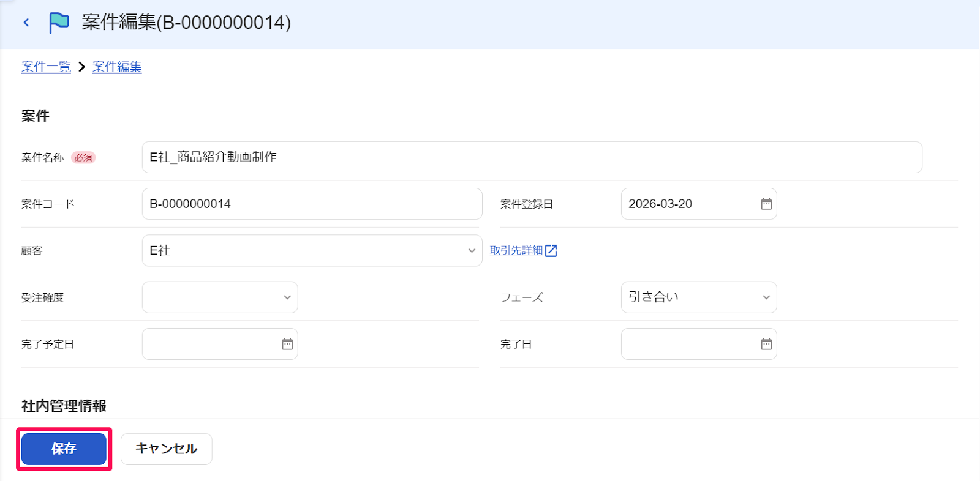Click the 保存 button
The image size is (980, 481).
coord(64,449)
